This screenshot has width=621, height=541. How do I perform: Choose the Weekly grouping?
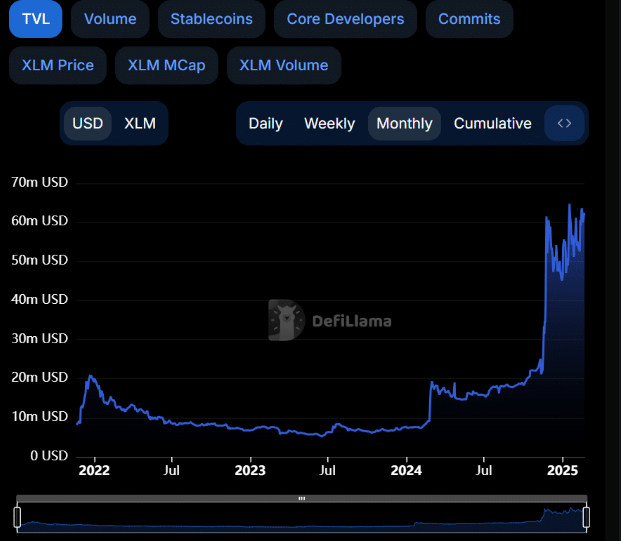pos(330,124)
